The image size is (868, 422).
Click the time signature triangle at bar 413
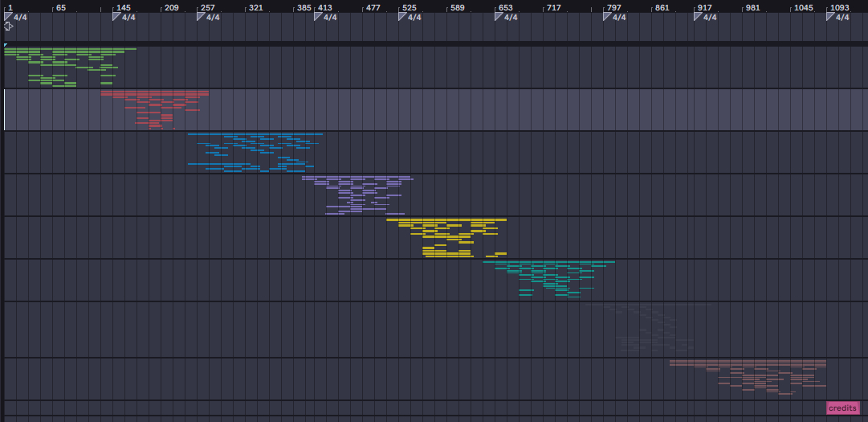point(318,17)
